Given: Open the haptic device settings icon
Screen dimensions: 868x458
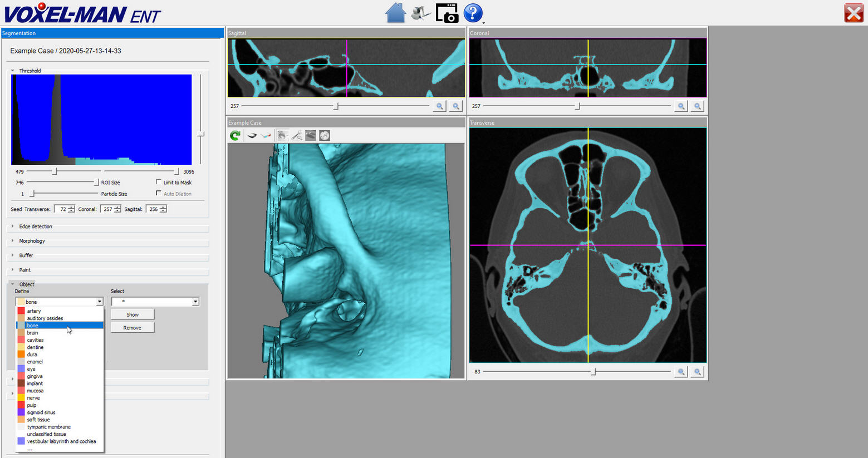Looking at the screenshot, I should (421, 13).
